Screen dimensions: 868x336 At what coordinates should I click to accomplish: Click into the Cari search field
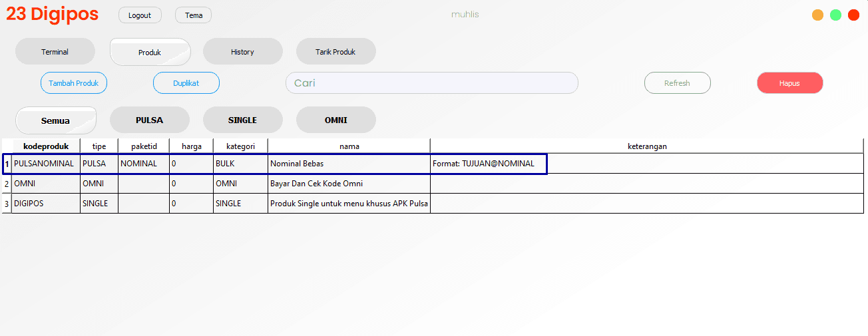[x=431, y=83]
